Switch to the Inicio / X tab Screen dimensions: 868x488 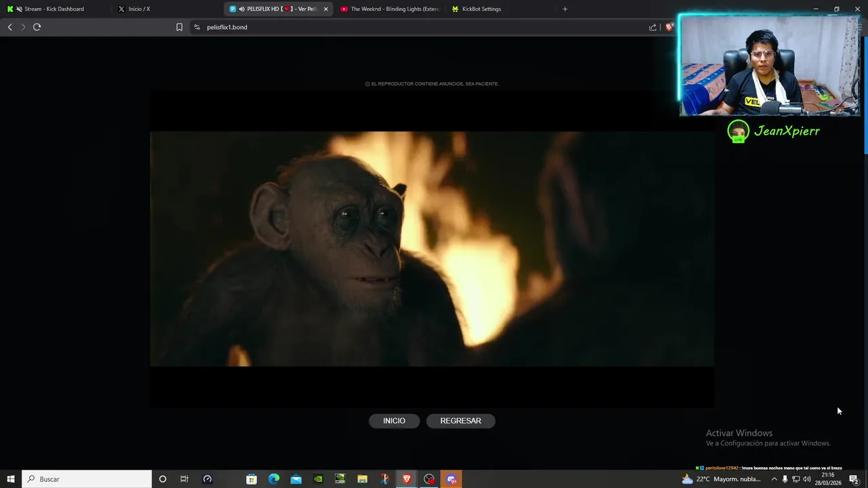point(166,9)
